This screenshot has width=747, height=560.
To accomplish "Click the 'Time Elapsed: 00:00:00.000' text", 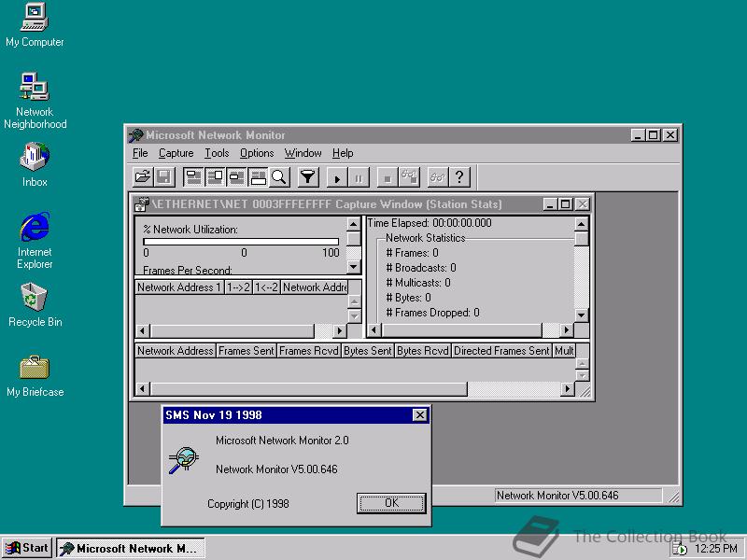I will click(x=430, y=223).
